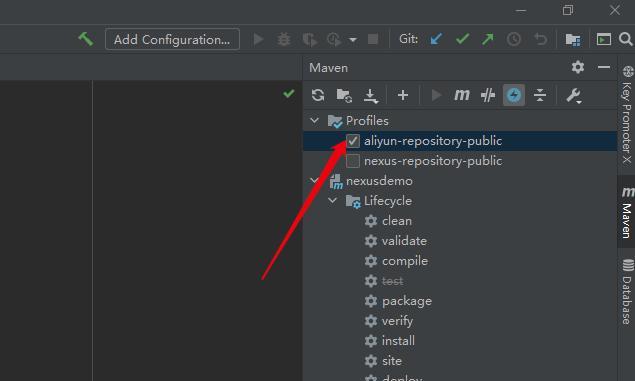Open Maven Settings wrench icon
Viewport: 635px width, 381px height.
pyautogui.click(x=573, y=96)
